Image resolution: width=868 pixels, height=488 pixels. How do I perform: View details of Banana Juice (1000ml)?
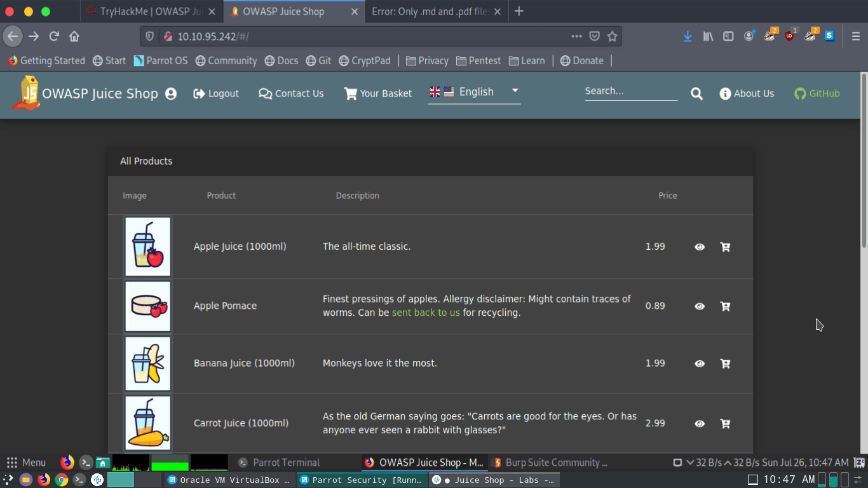(x=700, y=363)
